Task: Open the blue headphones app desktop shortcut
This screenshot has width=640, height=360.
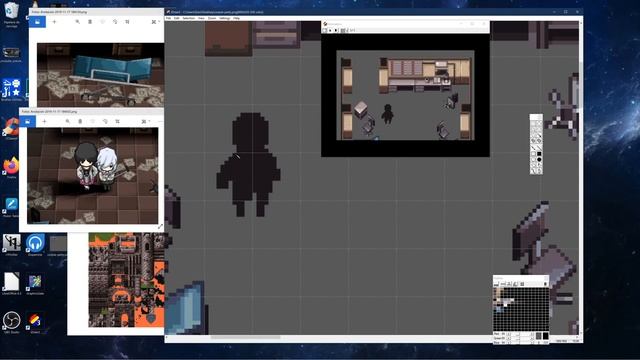Action: tap(35, 244)
